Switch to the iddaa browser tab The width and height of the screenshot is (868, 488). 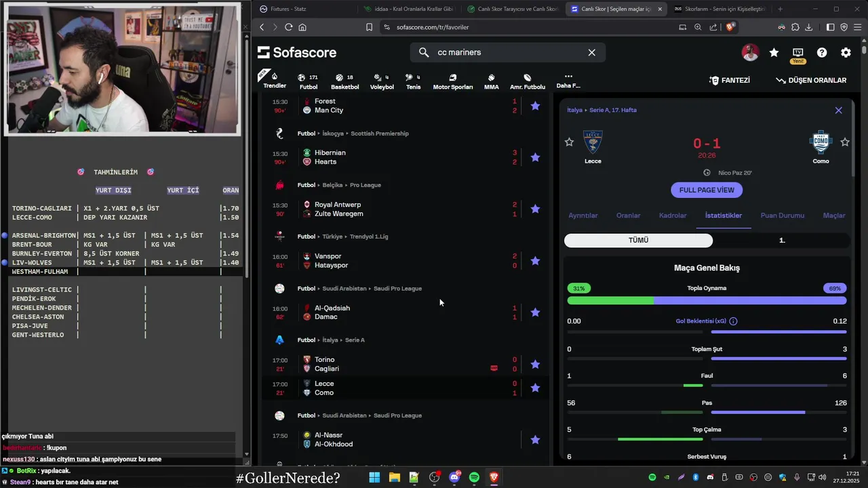point(409,9)
